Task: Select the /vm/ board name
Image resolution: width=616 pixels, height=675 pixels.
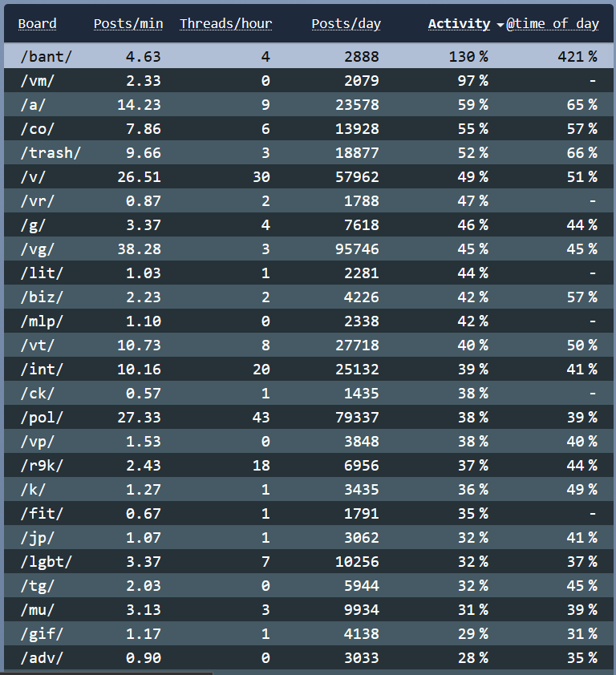Action: click(x=38, y=80)
